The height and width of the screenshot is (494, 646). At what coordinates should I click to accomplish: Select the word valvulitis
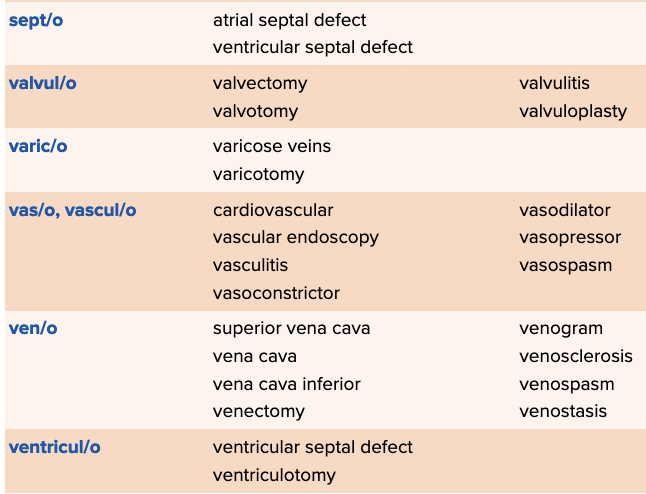(554, 83)
